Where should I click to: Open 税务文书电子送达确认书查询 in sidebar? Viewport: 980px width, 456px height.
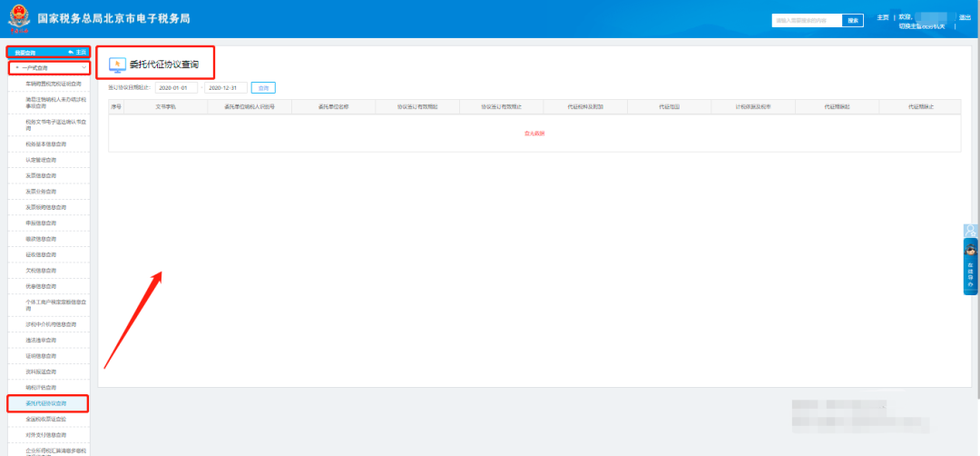(55, 124)
